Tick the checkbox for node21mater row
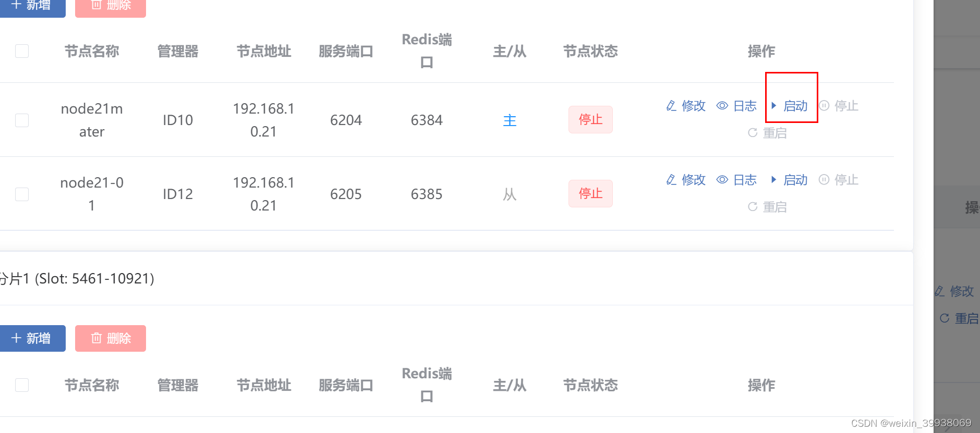 click(x=22, y=120)
